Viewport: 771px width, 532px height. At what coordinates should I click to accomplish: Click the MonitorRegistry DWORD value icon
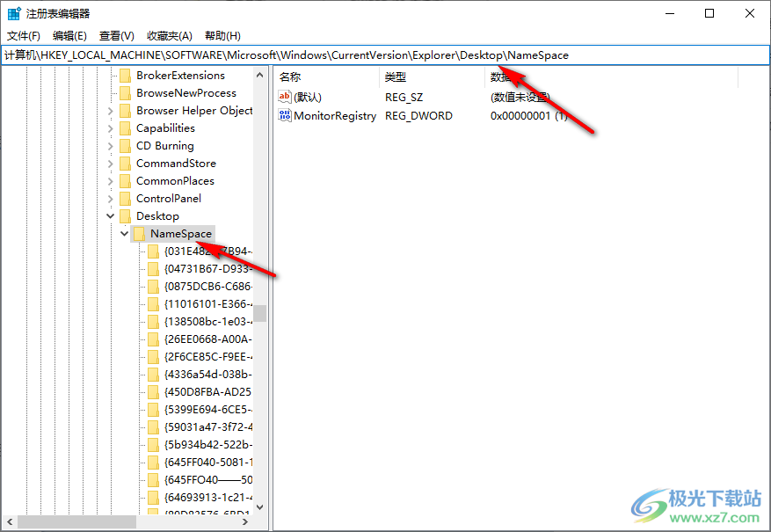pos(285,115)
